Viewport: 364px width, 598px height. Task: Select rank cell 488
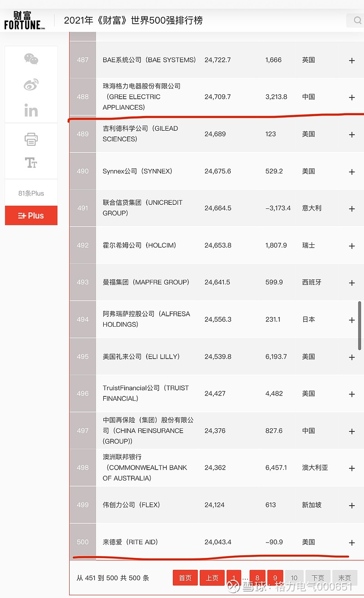[83, 96]
